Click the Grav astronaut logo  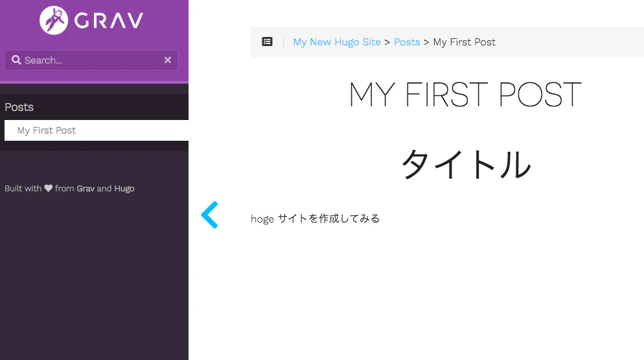(x=54, y=21)
